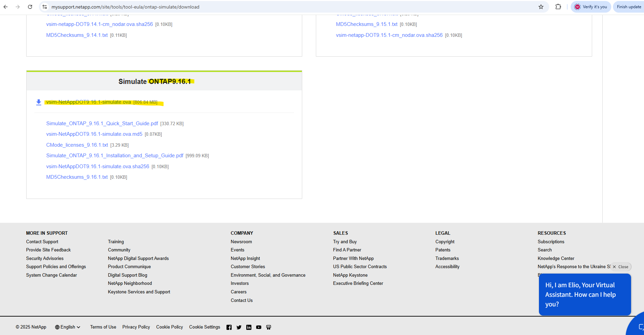Download vsim-NetAppDOT9.16.1-simulate.ova.sha256
This screenshot has height=335, width=644.
tap(98, 166)
